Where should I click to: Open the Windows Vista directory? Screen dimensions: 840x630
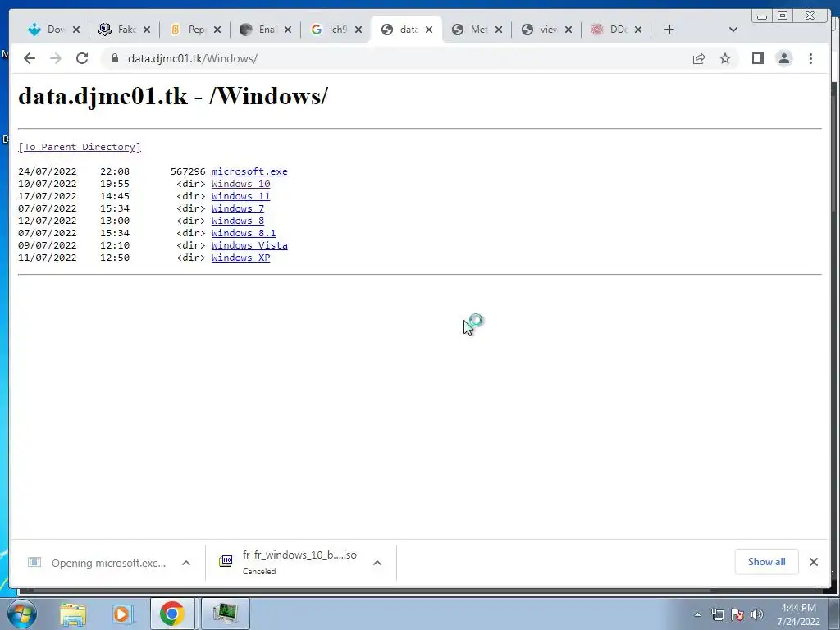pos(249,245)
